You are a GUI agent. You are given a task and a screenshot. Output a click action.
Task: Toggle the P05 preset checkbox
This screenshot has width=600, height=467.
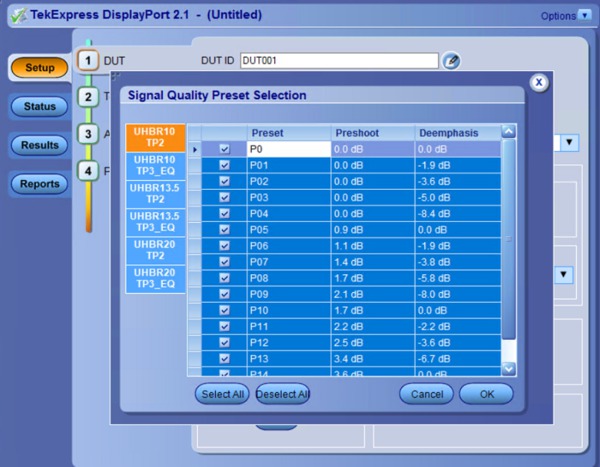[224, 229]
